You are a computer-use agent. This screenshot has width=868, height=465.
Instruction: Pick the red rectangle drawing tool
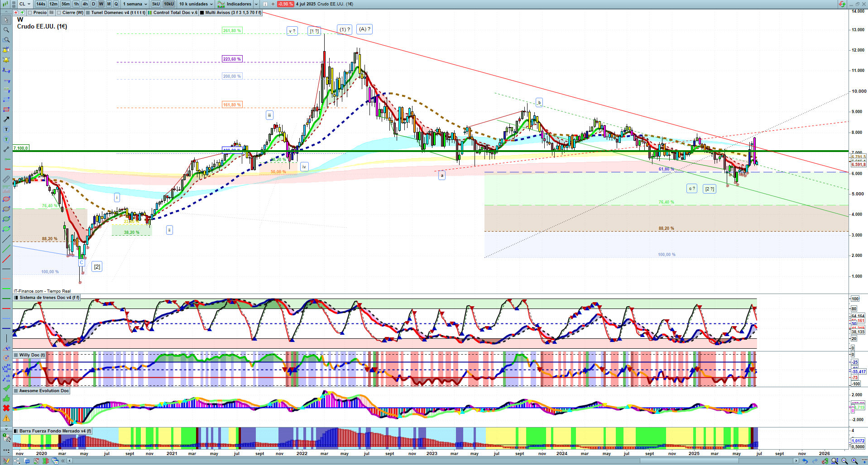[x=6, y=109]
